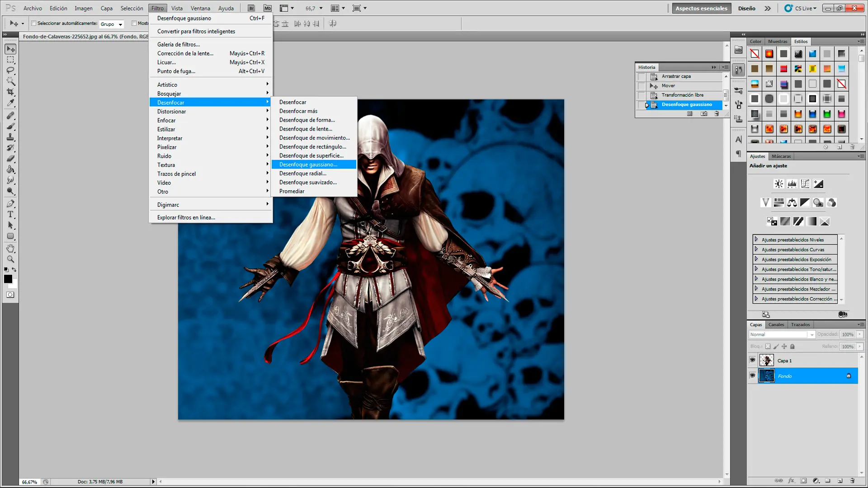Open the Opacidad slider arrow
Screen dimensions: 868x488
coord(860,335)
